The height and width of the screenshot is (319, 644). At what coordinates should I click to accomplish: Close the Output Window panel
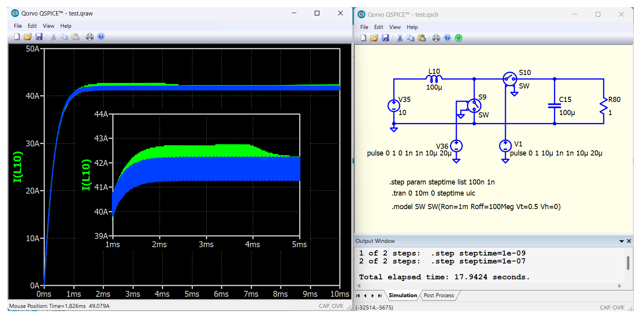(629, 241)
